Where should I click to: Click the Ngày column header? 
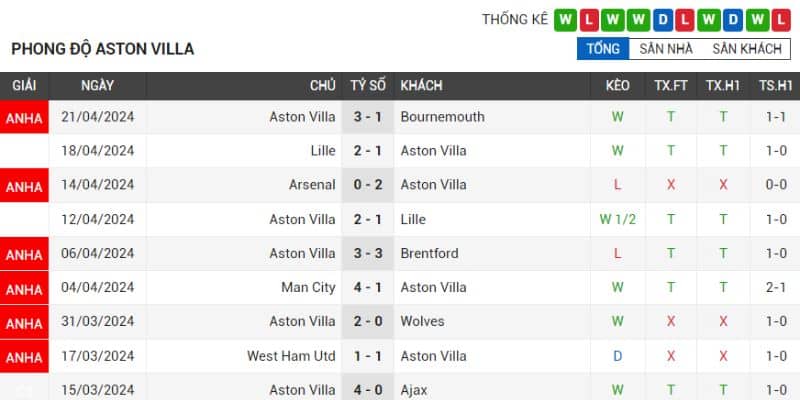(97, 86)
